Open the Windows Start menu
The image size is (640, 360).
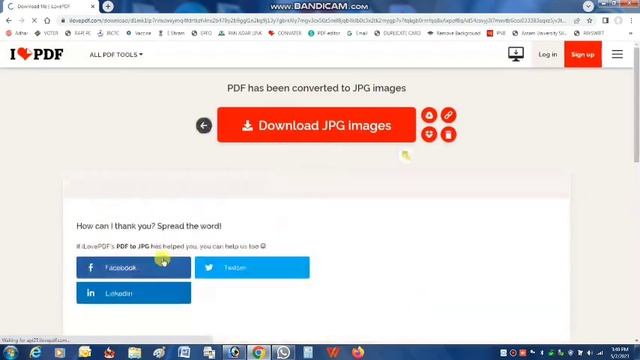10,352
